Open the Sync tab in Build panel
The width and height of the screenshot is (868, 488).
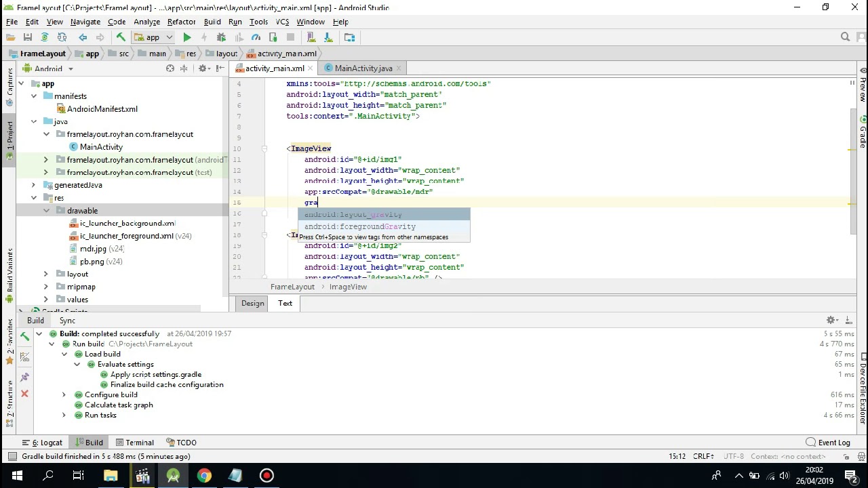click(x=67, y=321)
